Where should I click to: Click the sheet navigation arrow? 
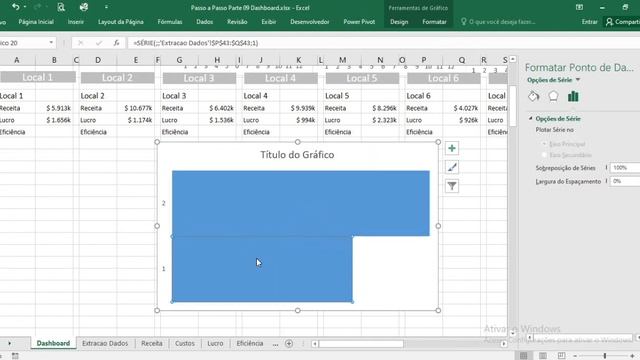click(9, 343)
